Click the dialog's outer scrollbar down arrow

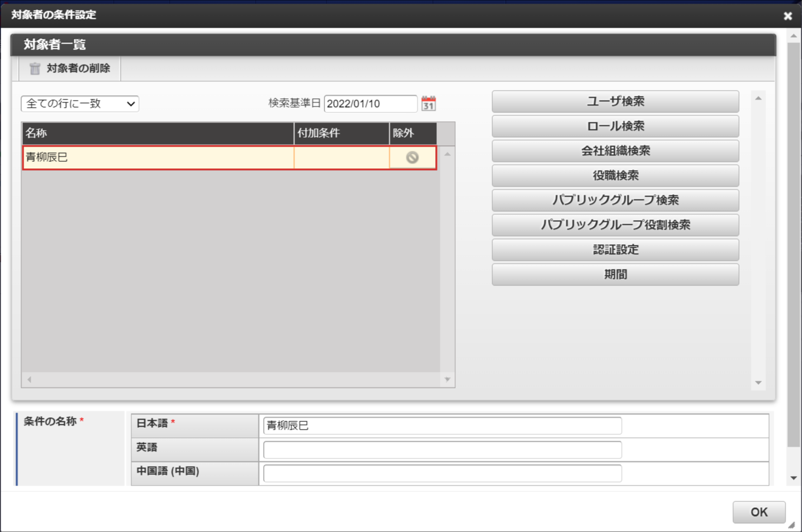(794, 478)
